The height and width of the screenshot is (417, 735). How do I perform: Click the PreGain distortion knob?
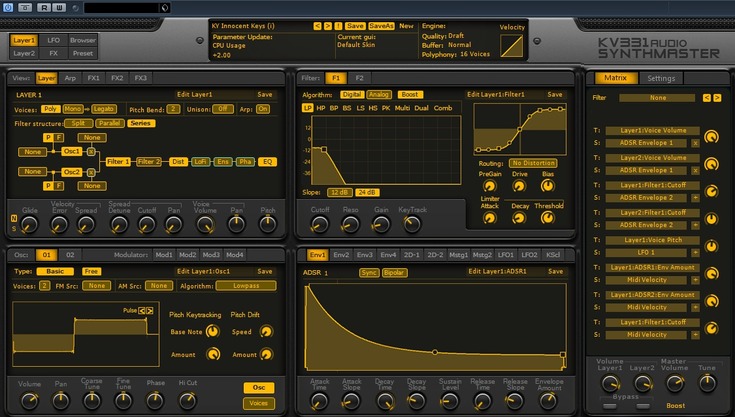[489, 186]
